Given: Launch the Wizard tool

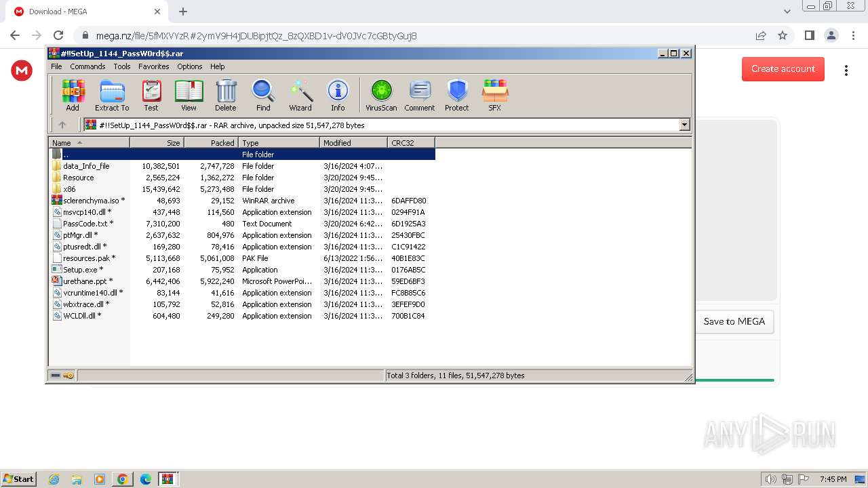Looking at the screenshot, I should point(300,95).
